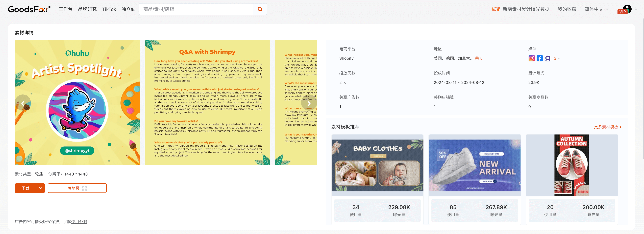Click the orange search magnifier icon
Viewport: 644px width, 234px height.
pyautogui.click(x=260, y=9)
